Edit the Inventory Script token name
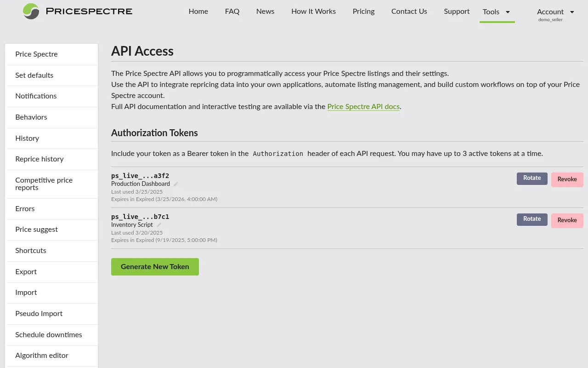This screenshot has width=588, height=368. coord(159,225)
